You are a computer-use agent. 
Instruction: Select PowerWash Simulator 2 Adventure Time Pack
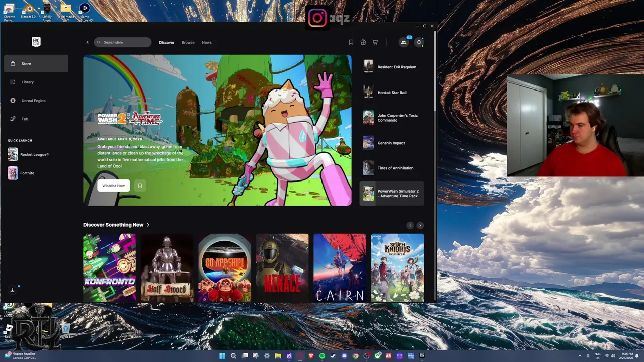click(392, 194)
